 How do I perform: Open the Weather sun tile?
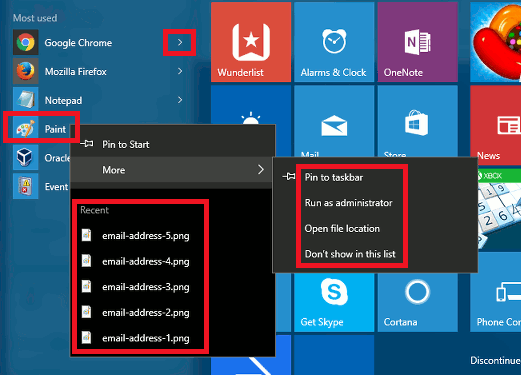click(x=251, y=105)
